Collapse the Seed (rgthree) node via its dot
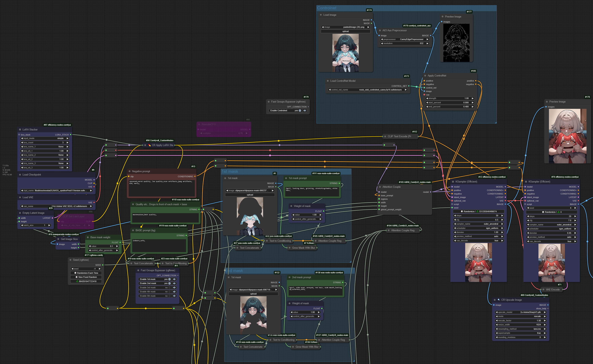This screenshot has width=593, height=364. (70, 260)
